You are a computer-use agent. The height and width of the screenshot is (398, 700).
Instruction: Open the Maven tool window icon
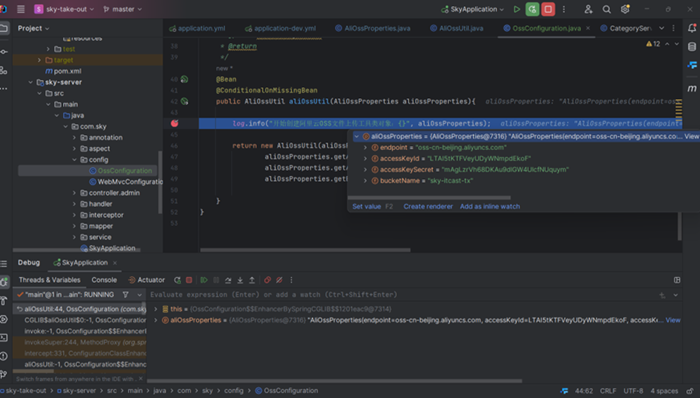click(692, 88)
